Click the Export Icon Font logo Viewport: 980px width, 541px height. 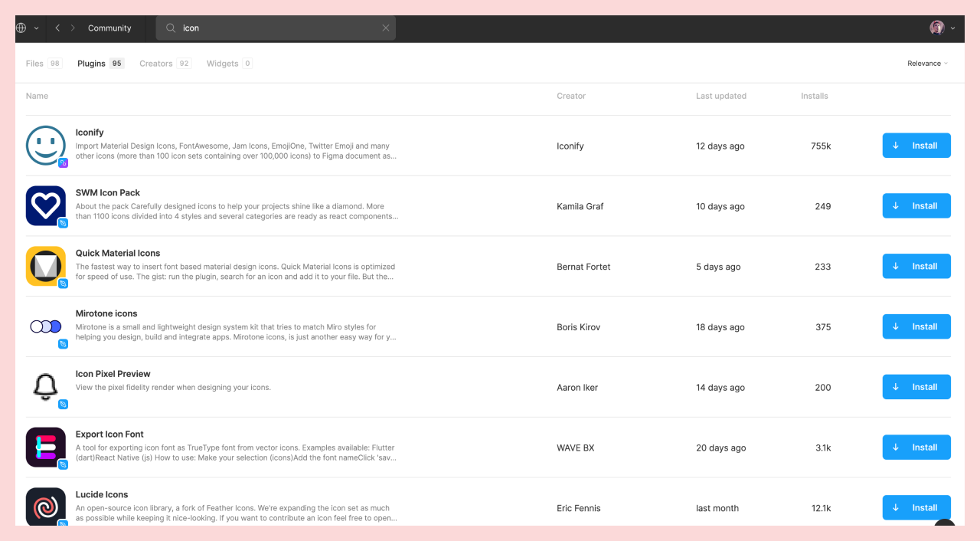pyautogui.click(x=46, y=448)
